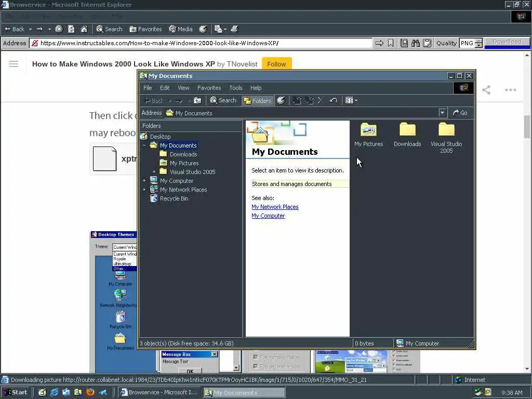Expand Visual Studio 2005 tree node

154,171
